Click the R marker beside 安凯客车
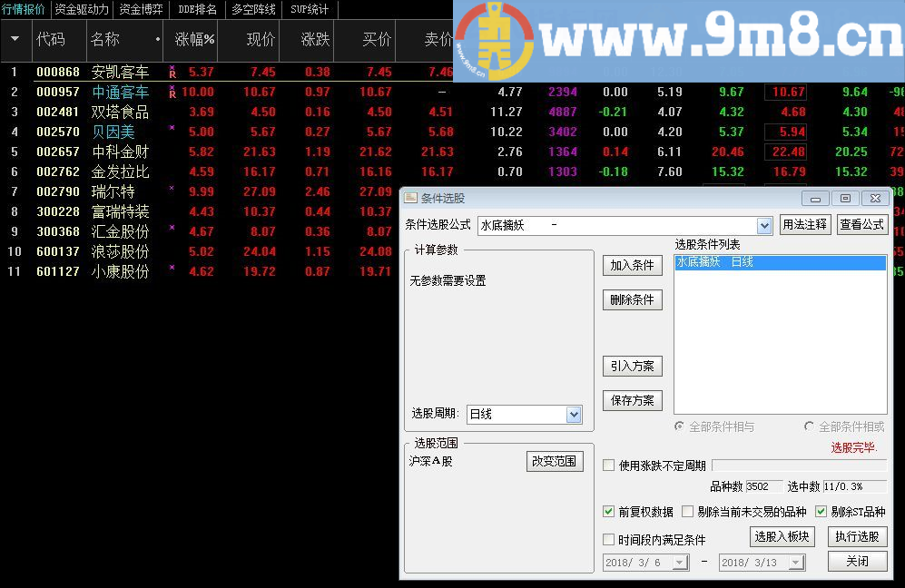The height and width of the screenshot is (588, 905). [x=172, y=73]
